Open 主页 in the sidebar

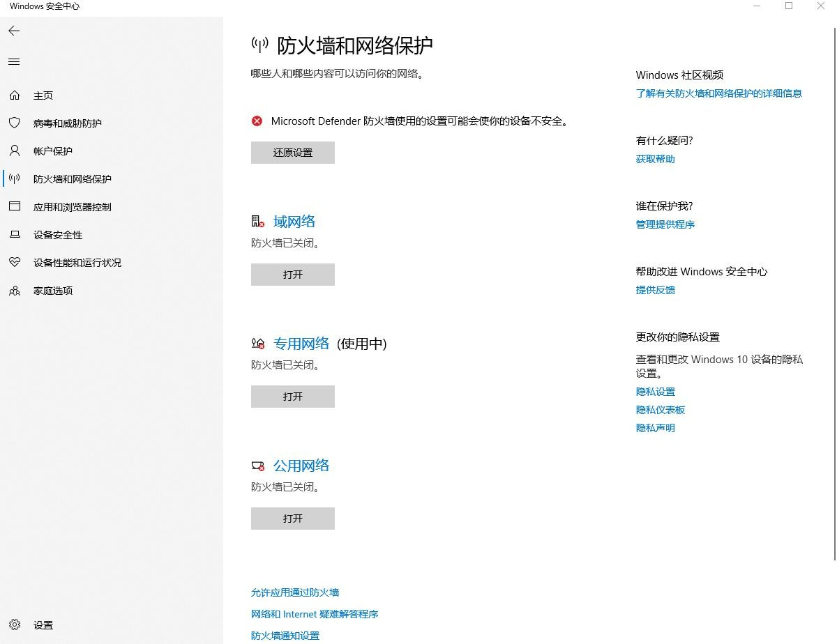coord(43,95)
